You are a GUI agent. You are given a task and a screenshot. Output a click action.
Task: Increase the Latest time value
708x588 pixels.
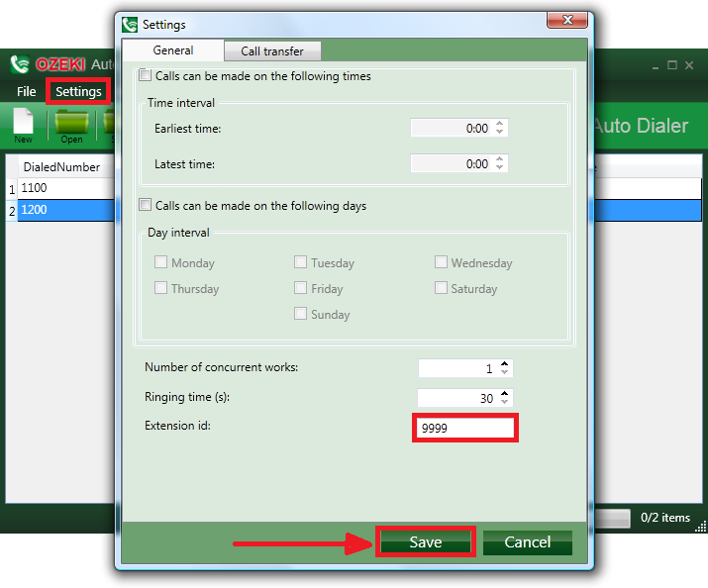pos(499,158)
